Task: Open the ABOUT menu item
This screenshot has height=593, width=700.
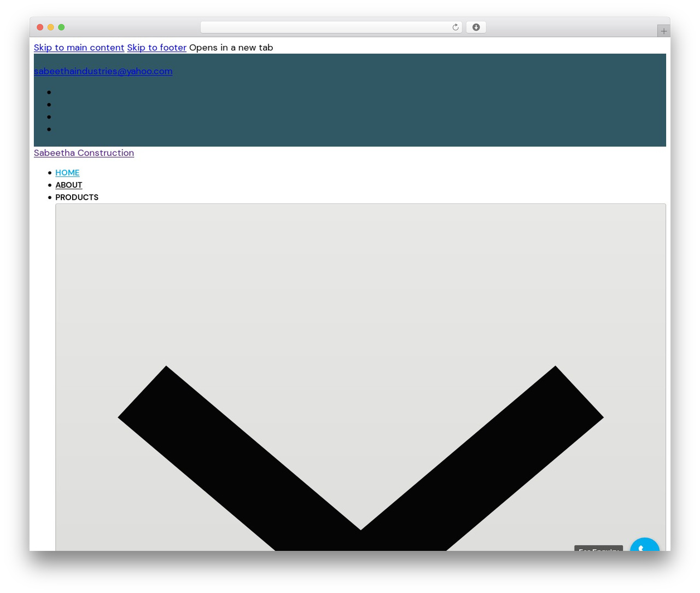Action: [68, 185]
